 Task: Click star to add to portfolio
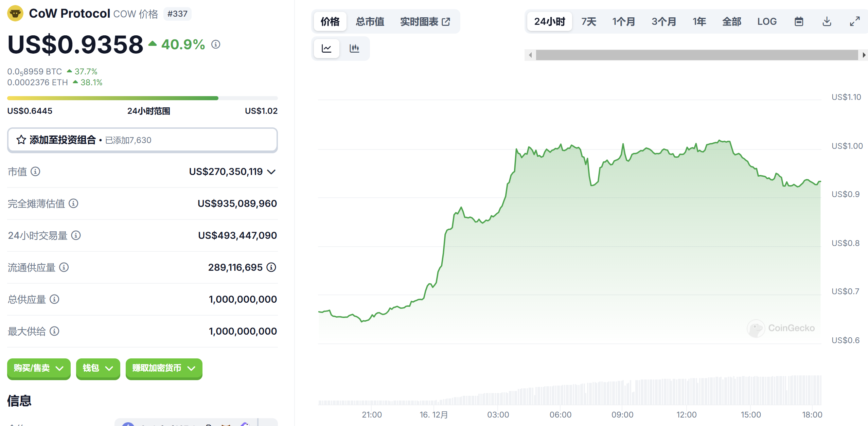click(x=21, y=140)
